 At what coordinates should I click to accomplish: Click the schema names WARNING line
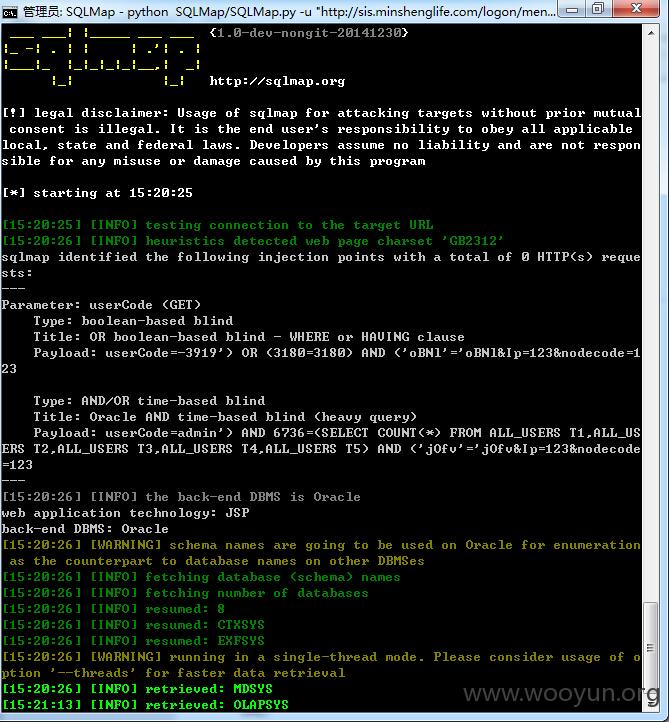321,553
